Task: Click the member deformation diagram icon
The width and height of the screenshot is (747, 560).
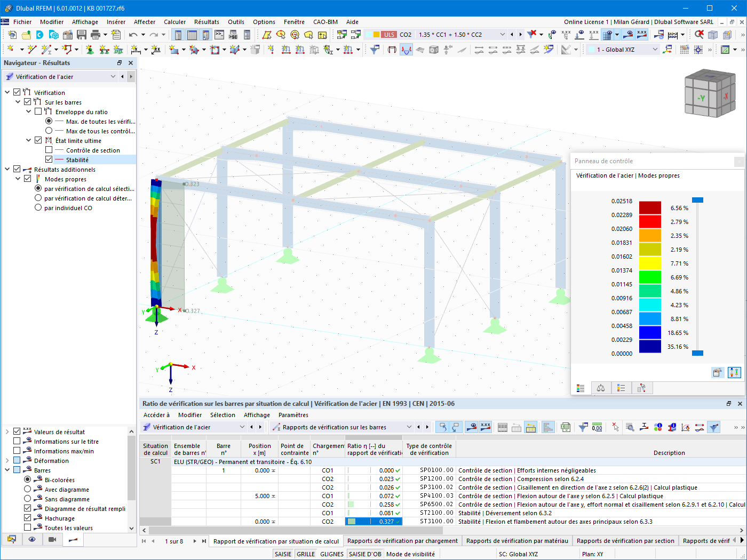Action: point(407,50)
